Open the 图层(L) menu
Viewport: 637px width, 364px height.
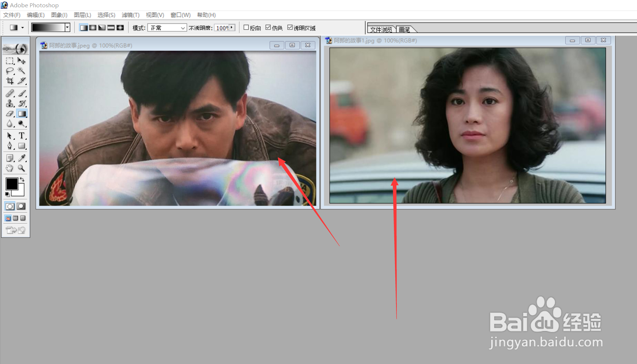[x=82, y=15]
